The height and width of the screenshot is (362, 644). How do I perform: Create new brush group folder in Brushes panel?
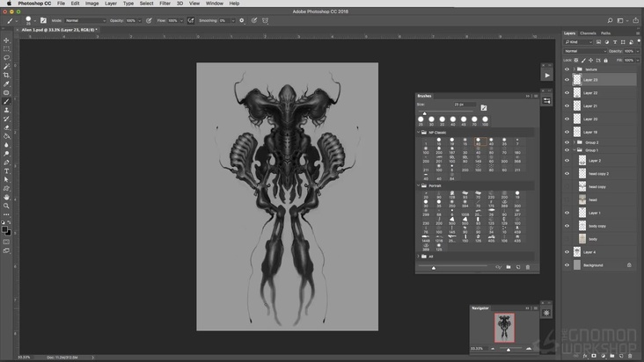(509, 267)
